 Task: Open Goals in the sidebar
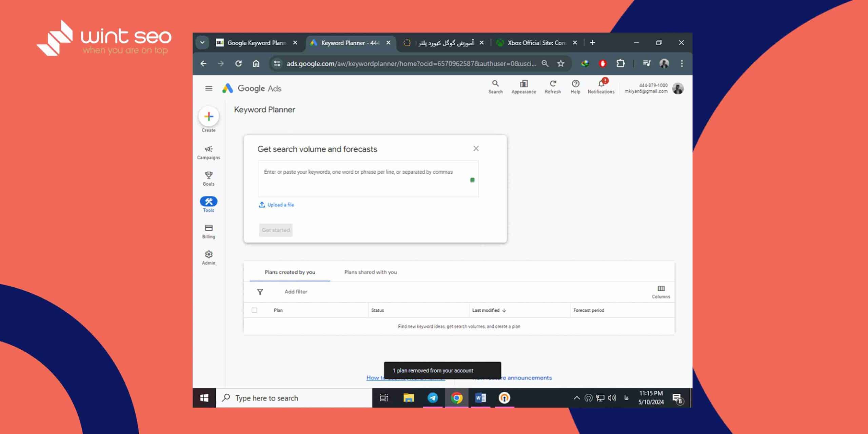[x=209, y=179]
